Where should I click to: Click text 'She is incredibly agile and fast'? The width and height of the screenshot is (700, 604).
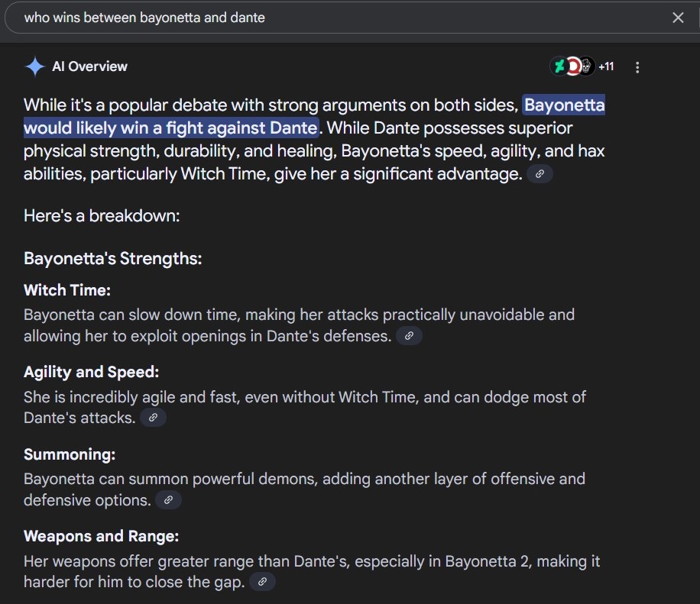click(131, 397)
